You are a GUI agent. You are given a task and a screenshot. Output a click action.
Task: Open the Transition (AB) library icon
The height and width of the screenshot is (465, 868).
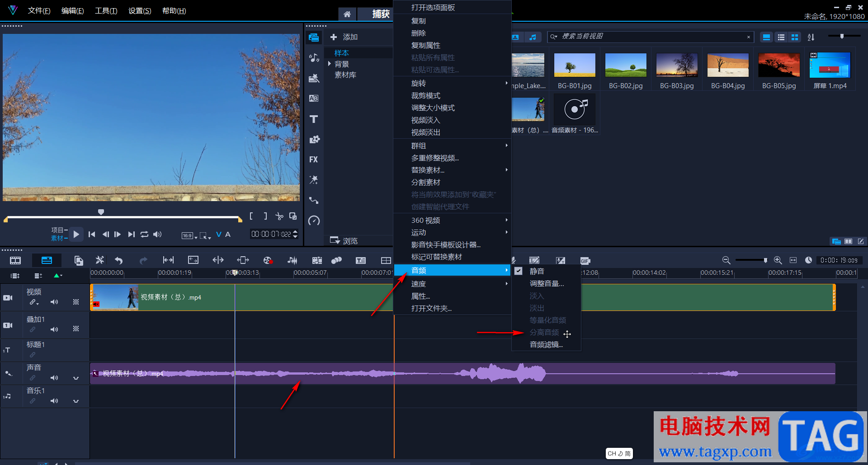click(x=314, y=99)
